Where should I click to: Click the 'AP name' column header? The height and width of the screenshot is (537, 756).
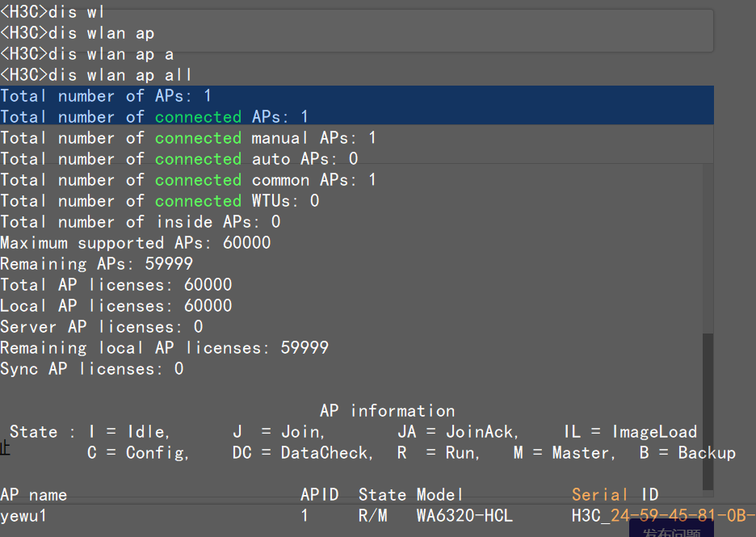tap(34, 494)
